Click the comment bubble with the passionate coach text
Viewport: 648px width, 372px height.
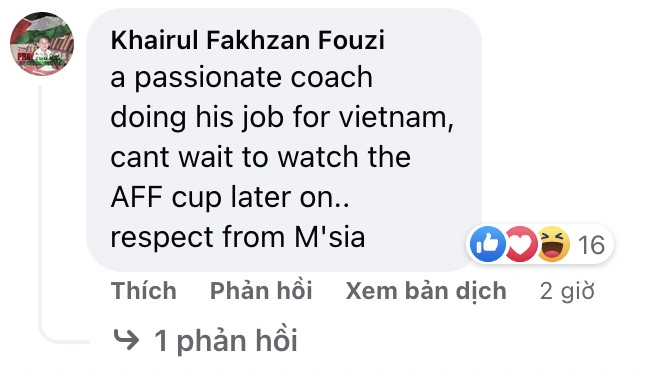pos(284,140)
